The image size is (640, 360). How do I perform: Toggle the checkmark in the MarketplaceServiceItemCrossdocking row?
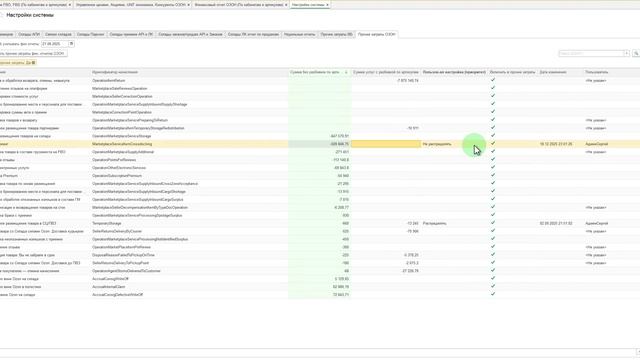(493, 144)
